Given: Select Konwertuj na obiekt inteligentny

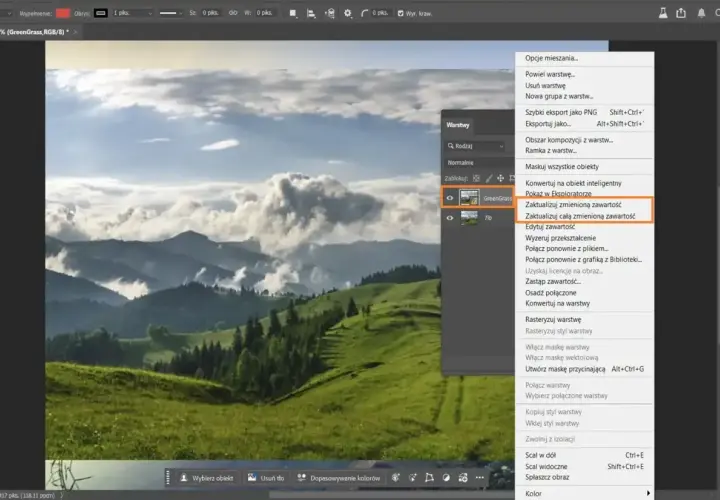Looking at the screenshot, I should click(573, 183).
